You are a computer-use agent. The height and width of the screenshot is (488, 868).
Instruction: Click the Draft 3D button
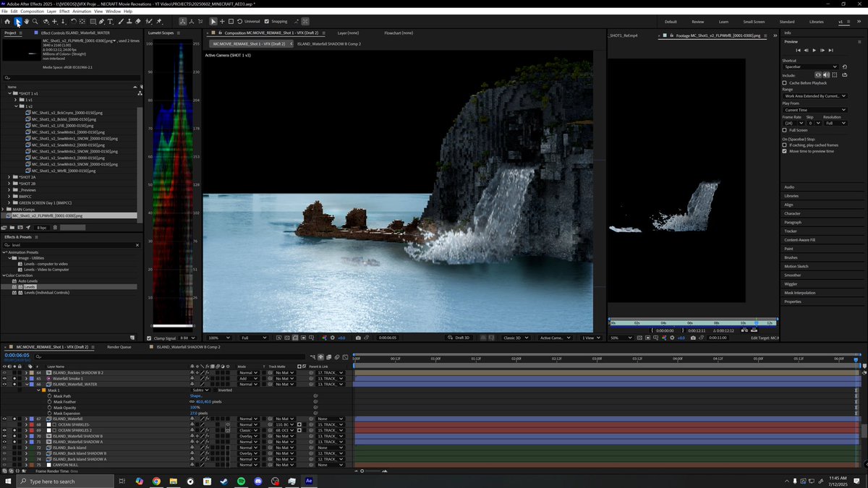click(x=459, y=338)
